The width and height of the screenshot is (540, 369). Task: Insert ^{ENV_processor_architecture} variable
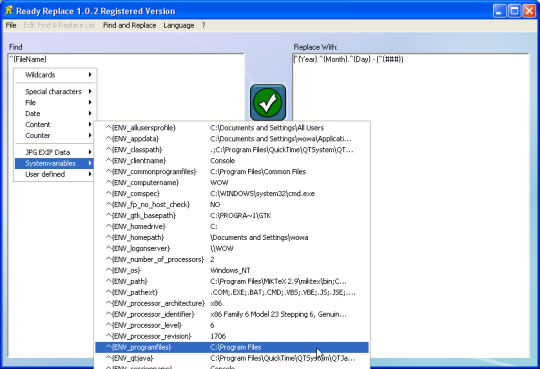pyautogui.click(x=232, y=304)
